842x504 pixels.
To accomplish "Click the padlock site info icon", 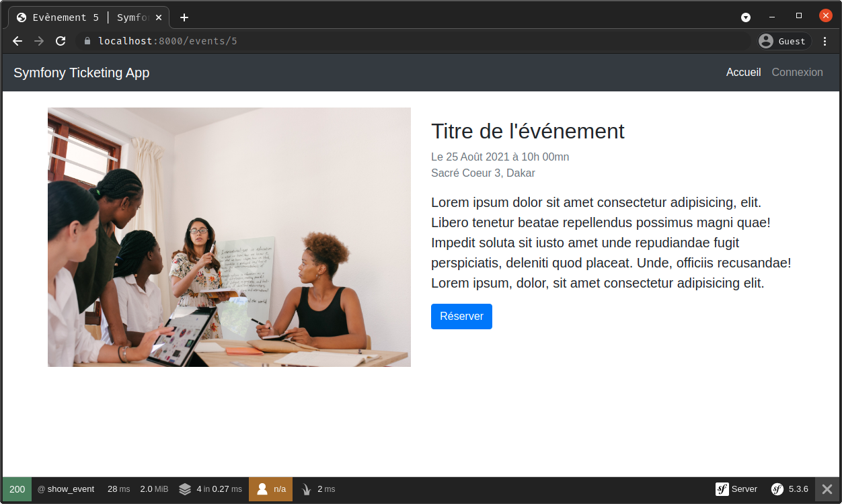I will pos(87,41).
